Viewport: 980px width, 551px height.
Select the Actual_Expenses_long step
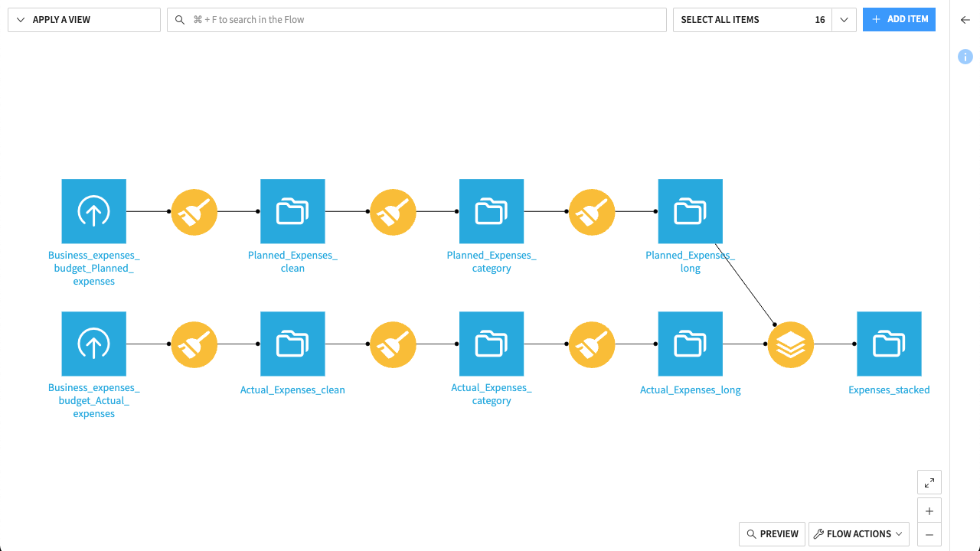[690, 344]
